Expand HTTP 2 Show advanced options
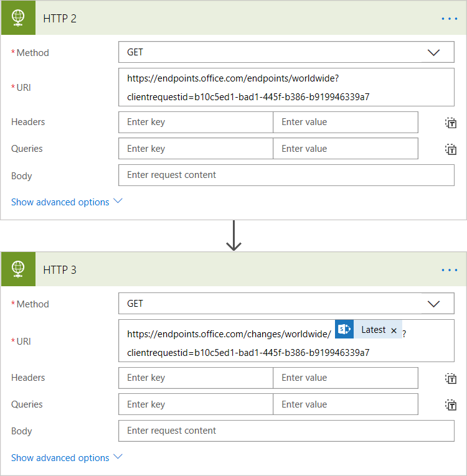The image size is (467, 476). (67, 202)
